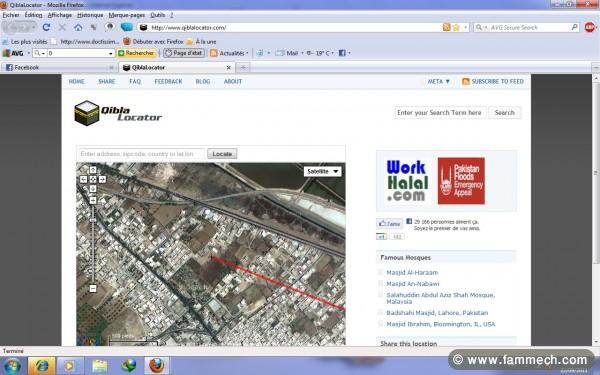Open the Facebook icon in AVG toolbar
The image size is (600, 375).
(x=342, y=53)
